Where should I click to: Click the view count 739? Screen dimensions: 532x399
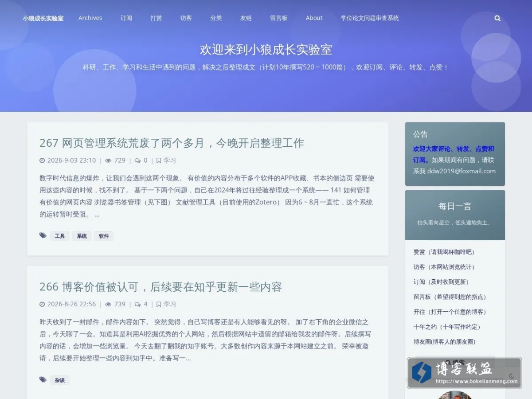(120, 304)
